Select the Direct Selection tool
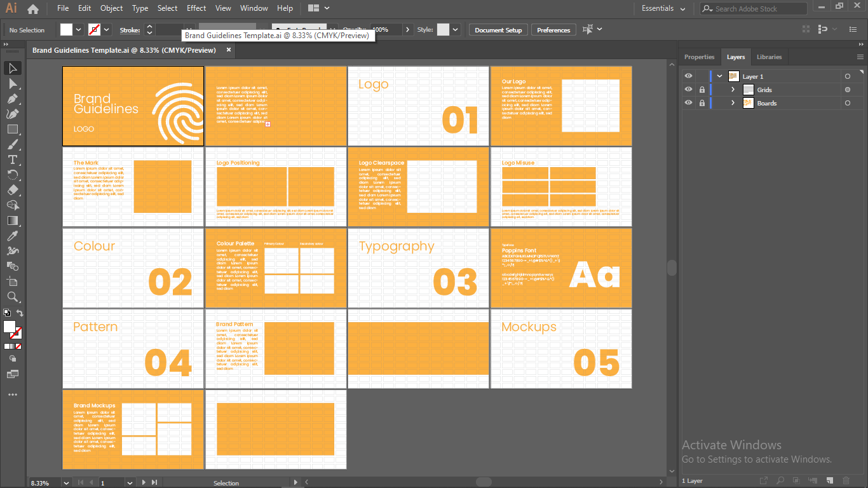Viewport: 868px width, 488px height. [12, 83]
